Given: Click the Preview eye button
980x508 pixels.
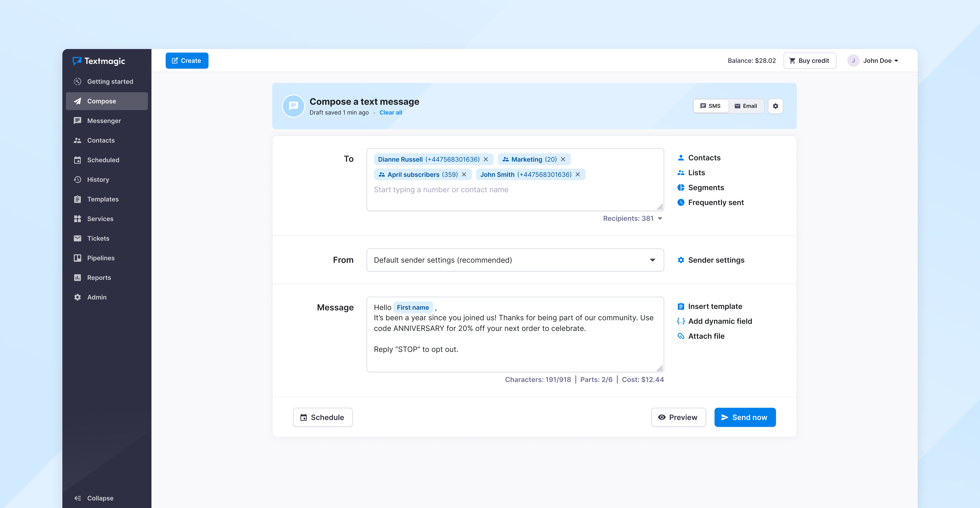Looking at the screenshot, I should 678,418.
